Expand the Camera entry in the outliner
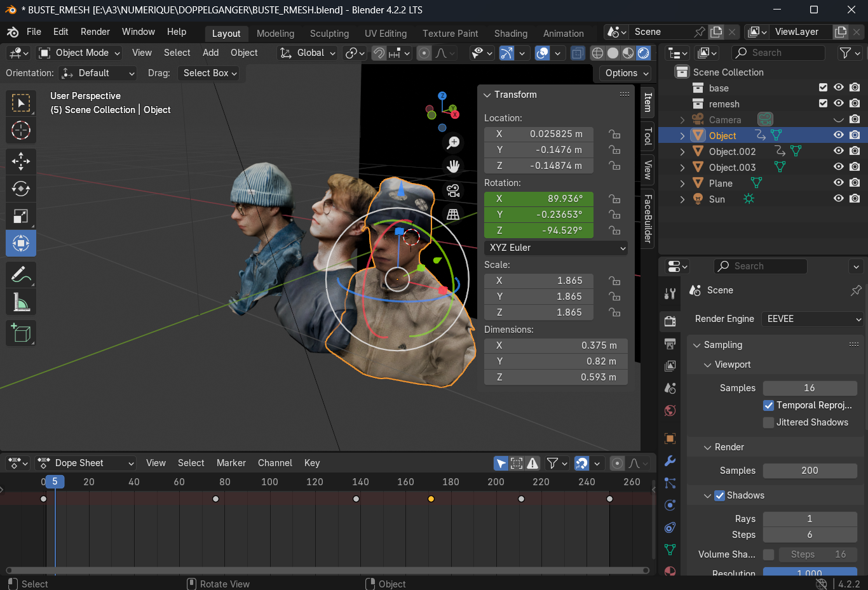 pos(682,119)
